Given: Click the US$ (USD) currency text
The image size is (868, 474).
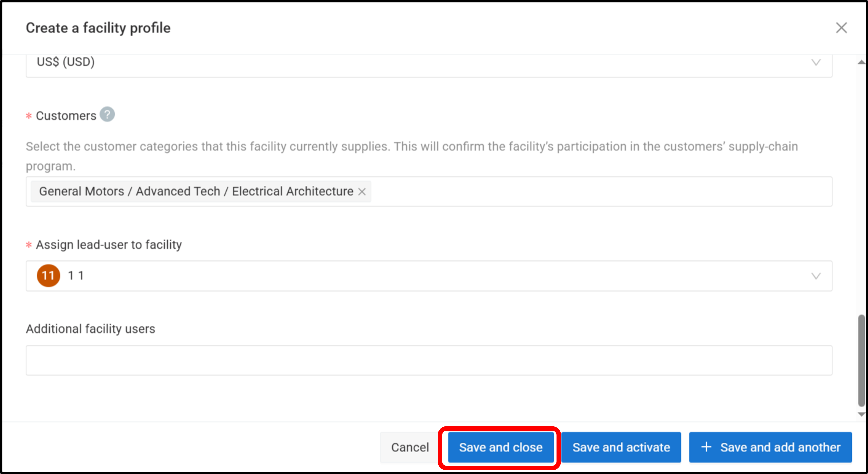Looking at the screenshot, I should pos(66,62).
